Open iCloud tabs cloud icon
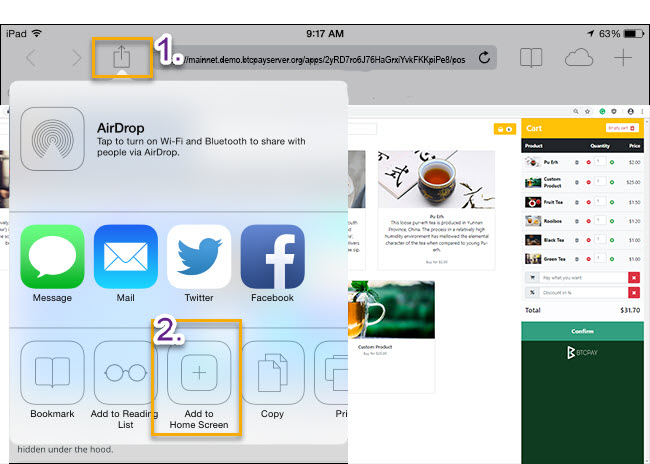Screen dimensions: 650x464 coord(579,58)
